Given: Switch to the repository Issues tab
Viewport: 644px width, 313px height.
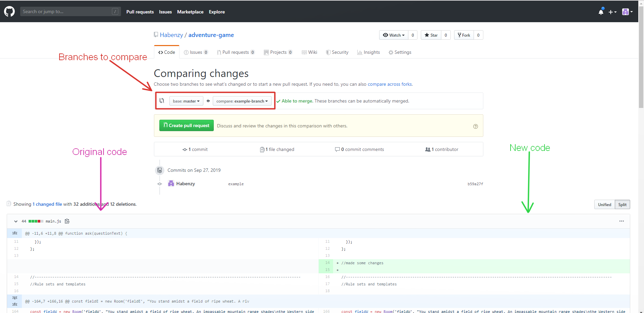Looking at the screenshot, I should coord(196,52).
